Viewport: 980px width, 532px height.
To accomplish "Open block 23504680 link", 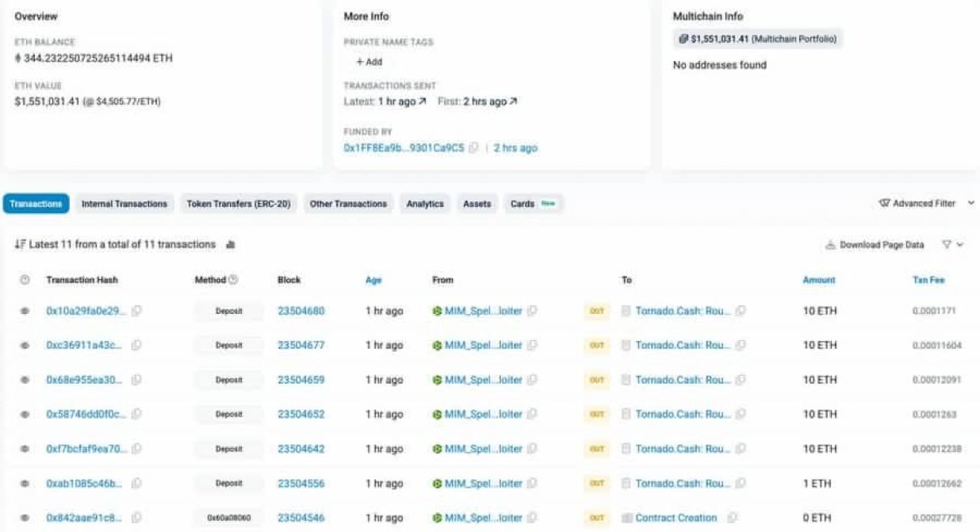I will (301, 311).
